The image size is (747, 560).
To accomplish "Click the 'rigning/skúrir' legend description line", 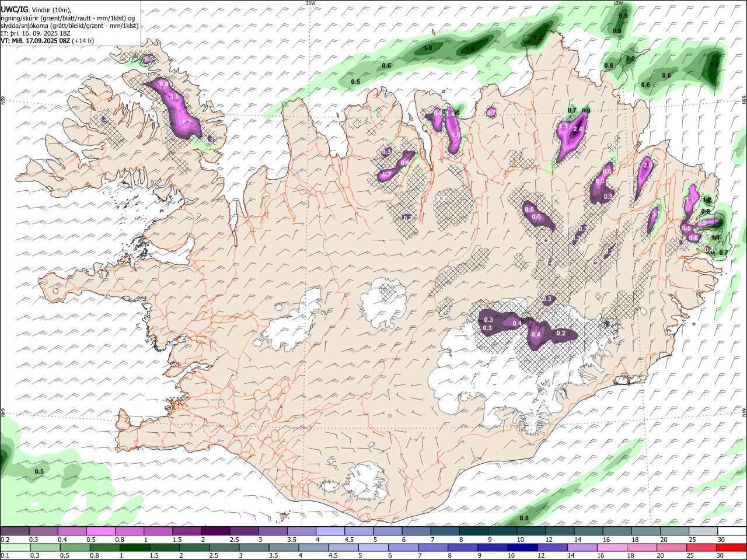I will pyautogui.click(x=69, y=17).
